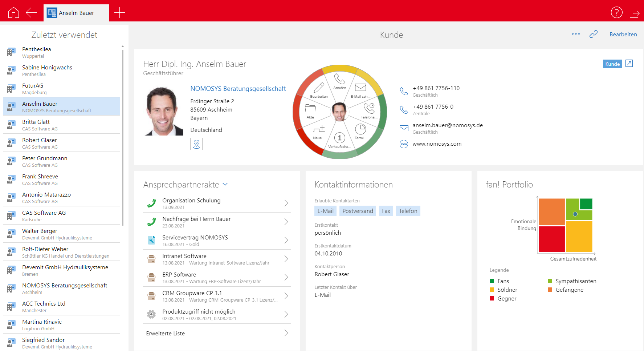Toggle the Telefon contact type tag
Image resolution: width=644 pixels, height=351 pixels.
(408, 211)
